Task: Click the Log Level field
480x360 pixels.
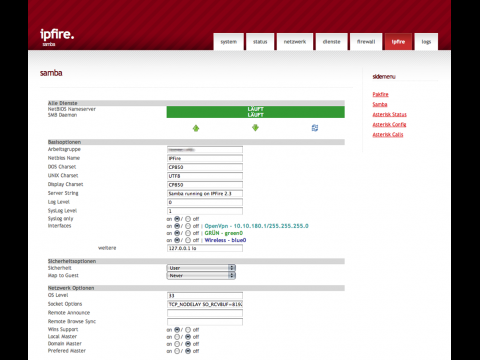Action: click(205, 202)
